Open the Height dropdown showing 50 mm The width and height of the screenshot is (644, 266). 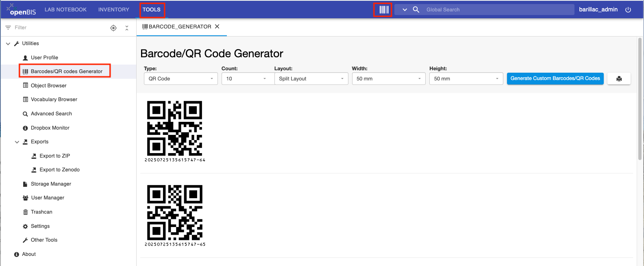point(466,79)
